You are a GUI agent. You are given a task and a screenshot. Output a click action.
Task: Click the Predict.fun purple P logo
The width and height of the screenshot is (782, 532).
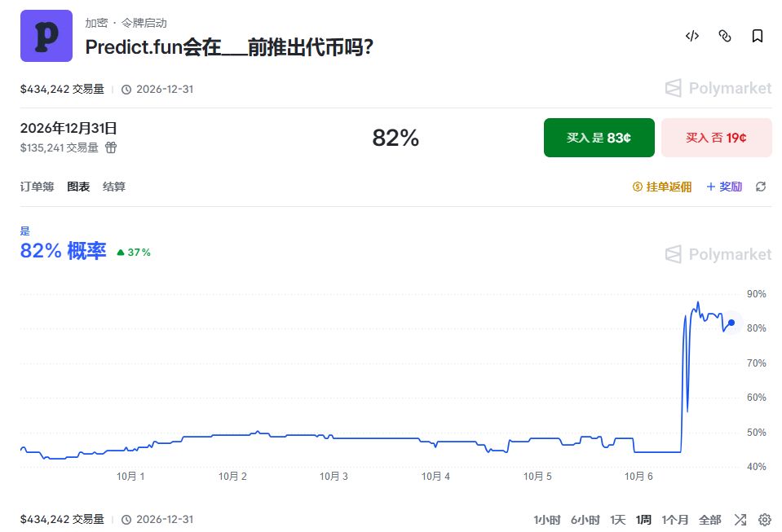point(46,36)
